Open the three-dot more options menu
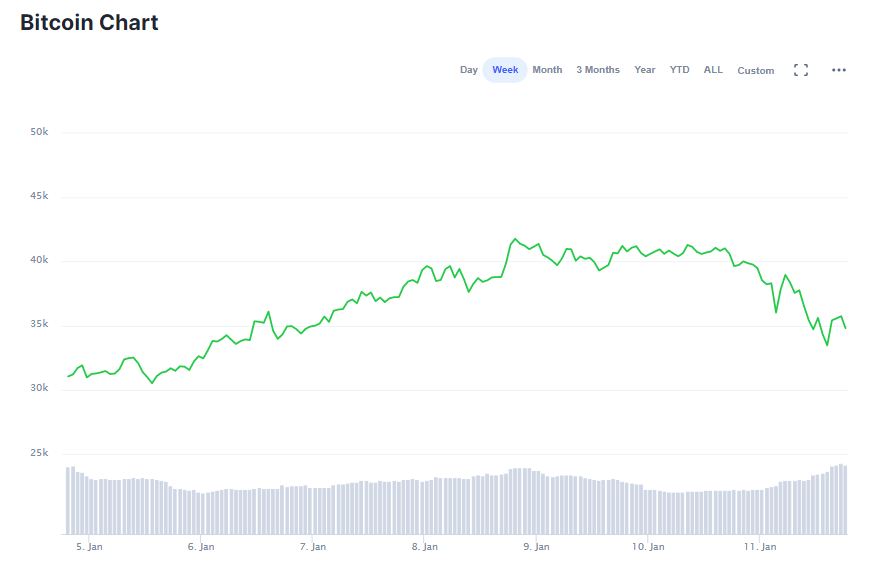The image size is (884, 571). pyautogui.click(x=838, y=70)
